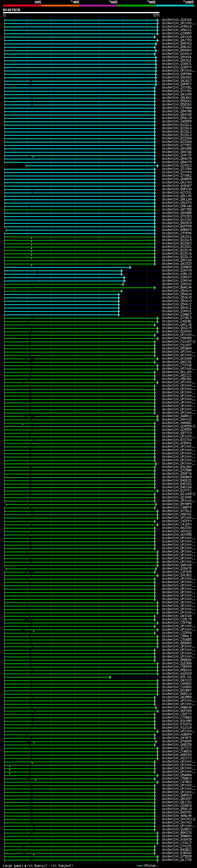This screenshot has width=197, height=868.
Task: Select hit label UniRef100_B2ZGL4
Action: point(177,128)
